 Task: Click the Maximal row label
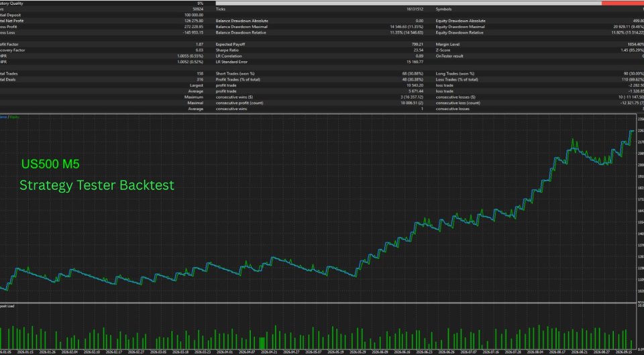[x=195, y=103]
